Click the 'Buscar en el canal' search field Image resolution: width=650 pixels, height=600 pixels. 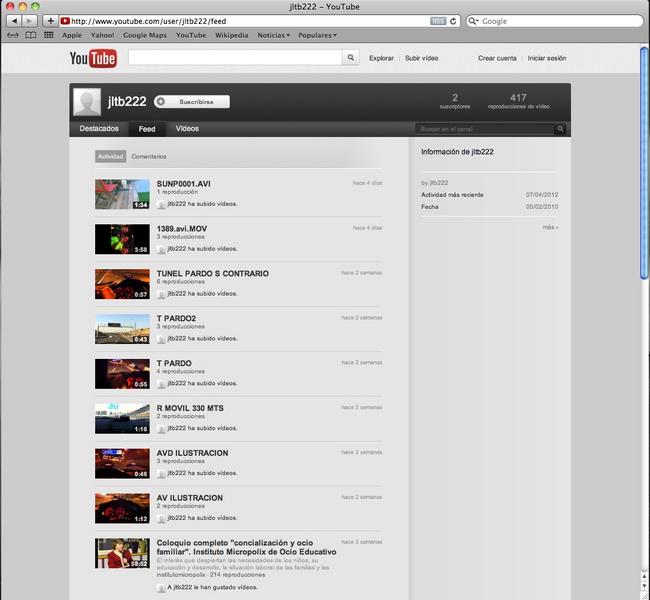click(x=485, y=129)
